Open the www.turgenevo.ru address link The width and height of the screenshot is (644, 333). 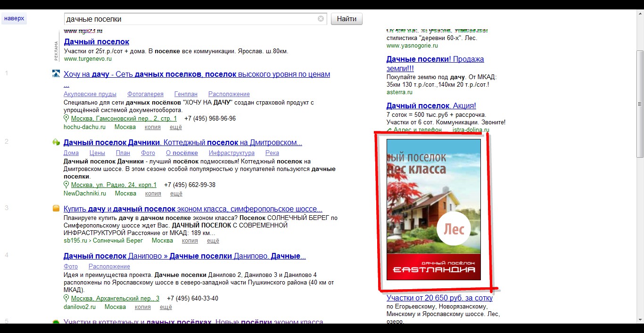(88, 59)
